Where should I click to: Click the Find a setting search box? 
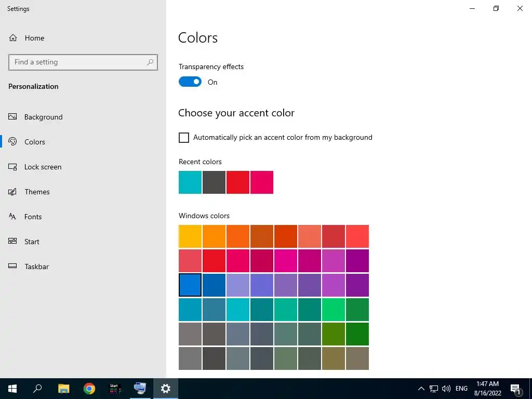point(83,62)
